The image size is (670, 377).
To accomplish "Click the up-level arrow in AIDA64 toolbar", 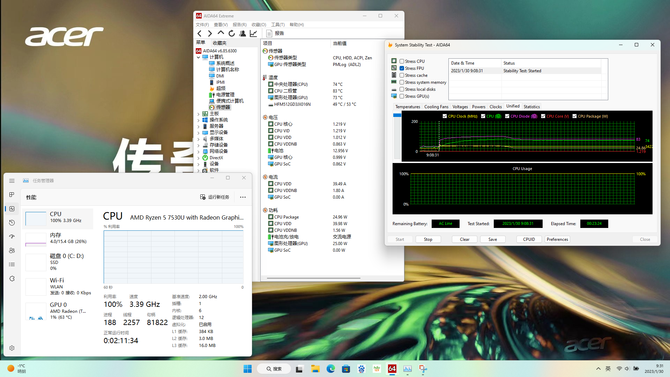I will 220,33.
